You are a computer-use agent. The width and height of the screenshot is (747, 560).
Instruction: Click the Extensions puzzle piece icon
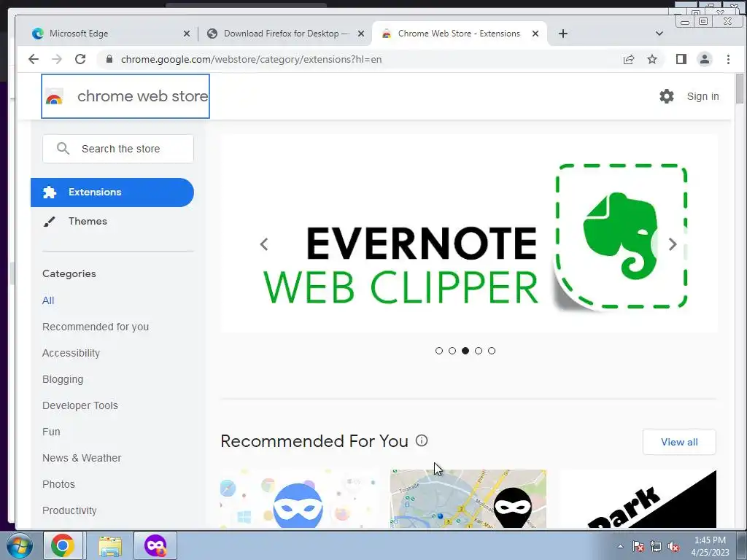50,192
